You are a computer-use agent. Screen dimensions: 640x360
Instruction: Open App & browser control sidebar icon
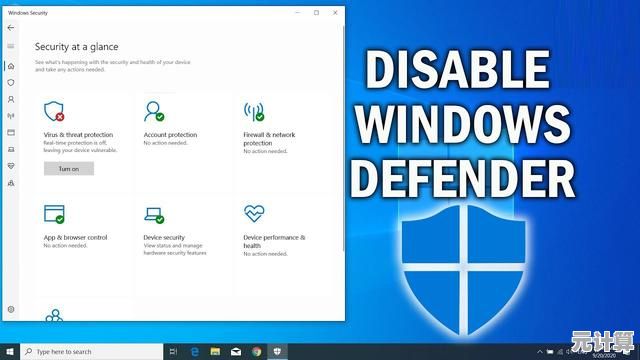[11, 133]
